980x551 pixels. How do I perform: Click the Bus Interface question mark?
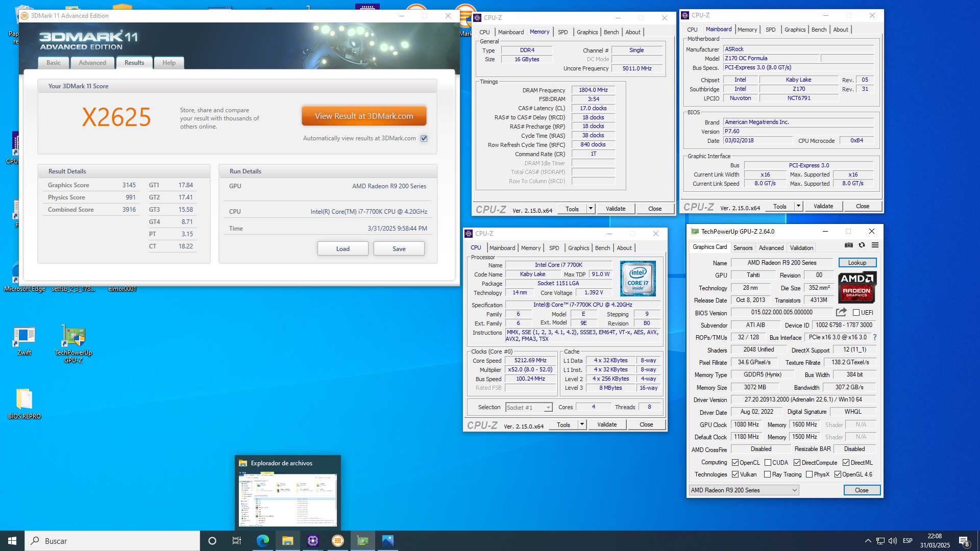coord(875,337)
